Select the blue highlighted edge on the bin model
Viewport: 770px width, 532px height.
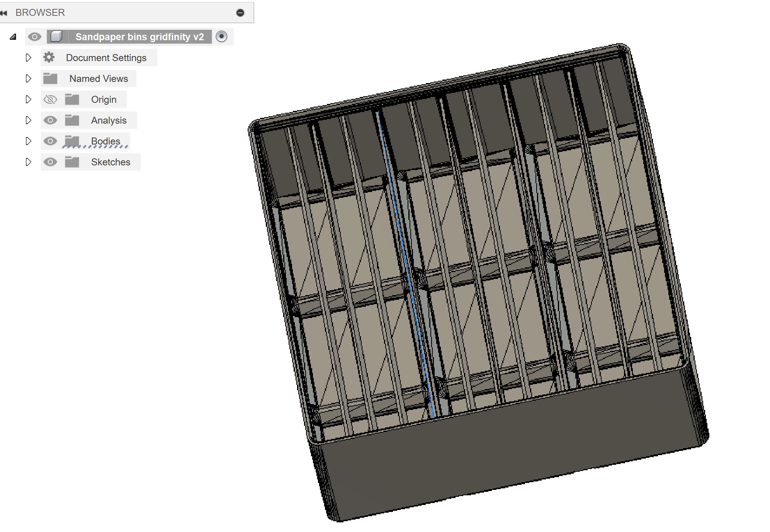(407, 264)
